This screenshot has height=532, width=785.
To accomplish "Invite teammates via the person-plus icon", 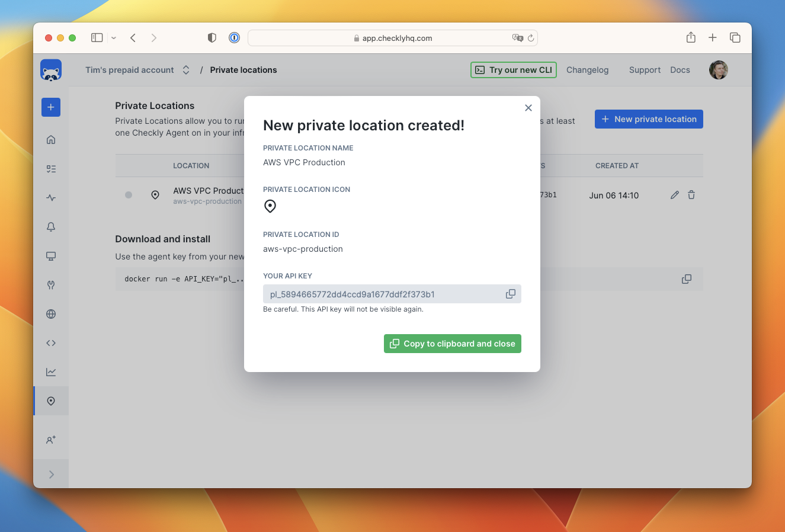I will [51, 440].
